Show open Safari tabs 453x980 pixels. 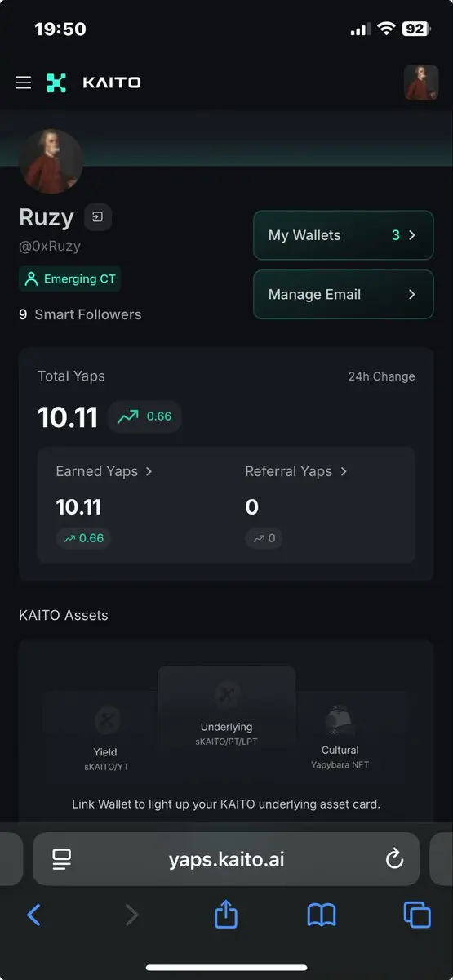[x=417, y=915]
